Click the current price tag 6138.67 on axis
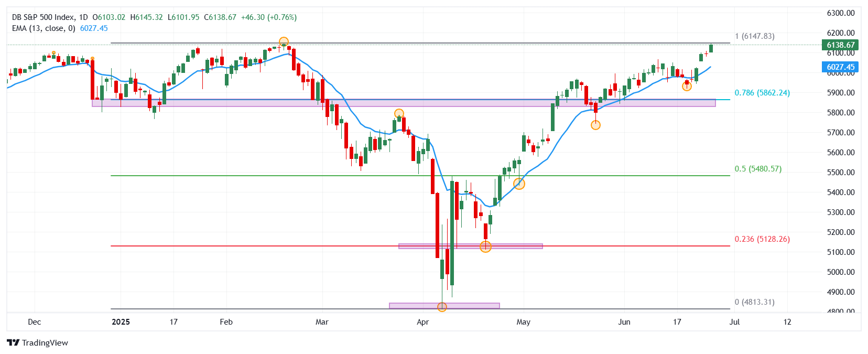The height and width of the screenshot is (354, 868). point(841,45)
